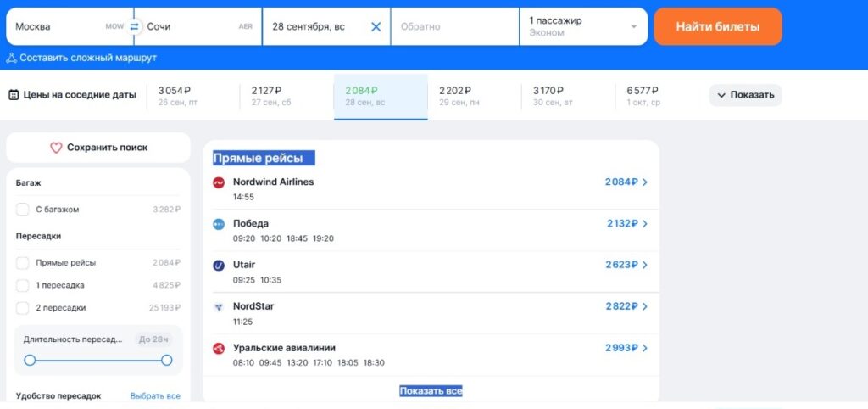
Task: Click the Москва origin field
Action: pyautogui.click(x=70, y=26)
